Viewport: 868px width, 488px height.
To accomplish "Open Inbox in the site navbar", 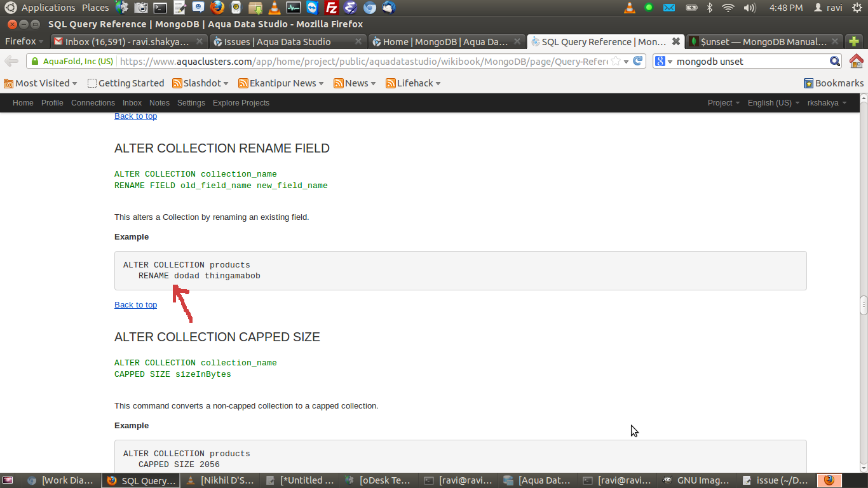I will pyautogui.click(x=132, y=103).
